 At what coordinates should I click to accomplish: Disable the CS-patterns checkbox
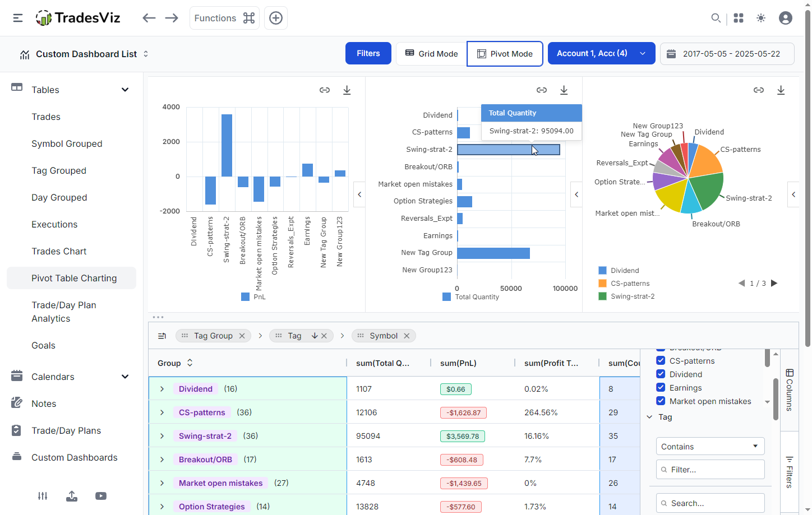(660, 360)
